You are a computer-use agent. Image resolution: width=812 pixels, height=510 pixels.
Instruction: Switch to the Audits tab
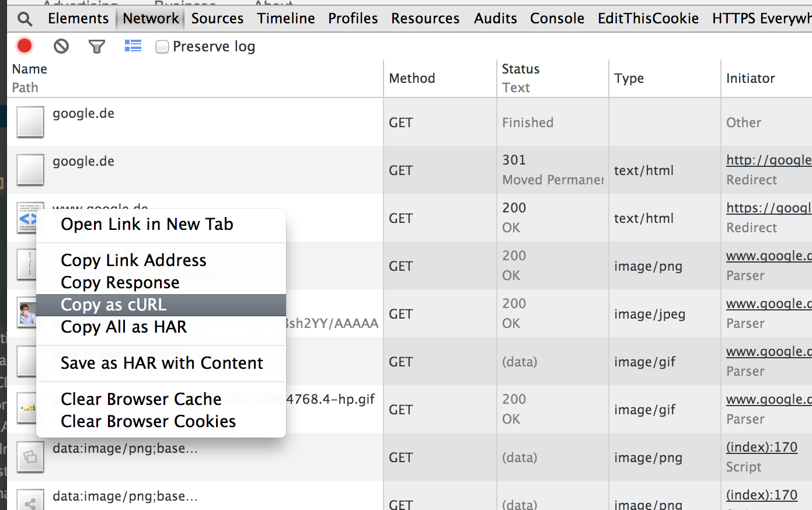point(496,19)
